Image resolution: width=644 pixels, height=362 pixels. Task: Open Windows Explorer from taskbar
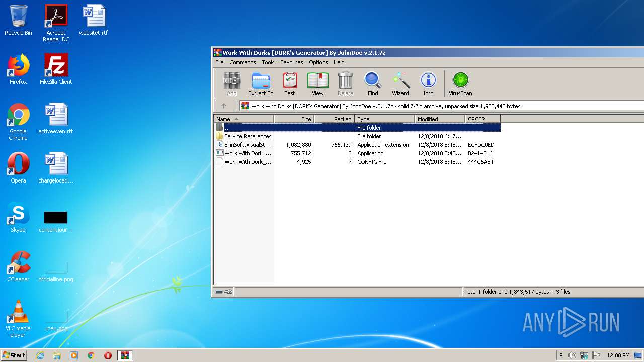point(57,355)
